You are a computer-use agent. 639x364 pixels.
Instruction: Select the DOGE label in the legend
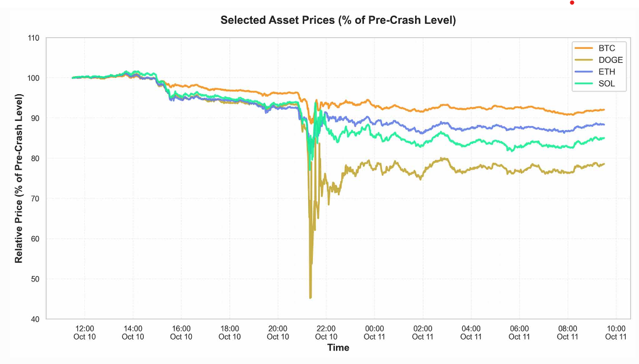(611, 60)
